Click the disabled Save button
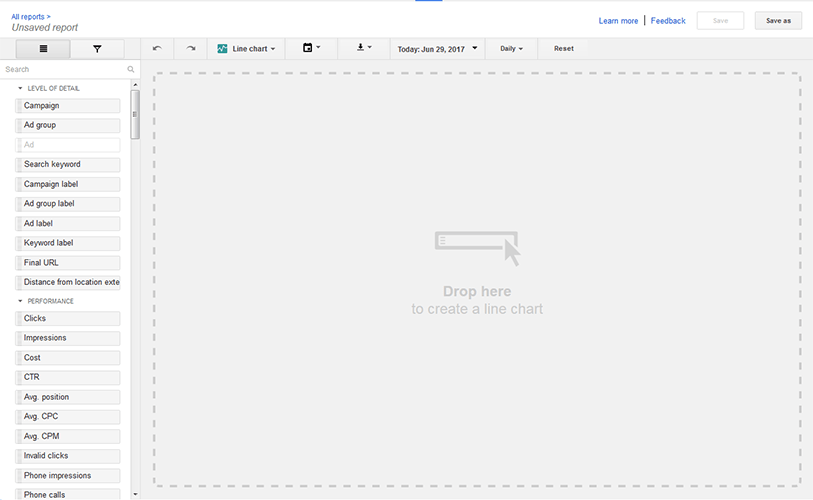This screenshot has width=813, height=500. tap(720, 21)
